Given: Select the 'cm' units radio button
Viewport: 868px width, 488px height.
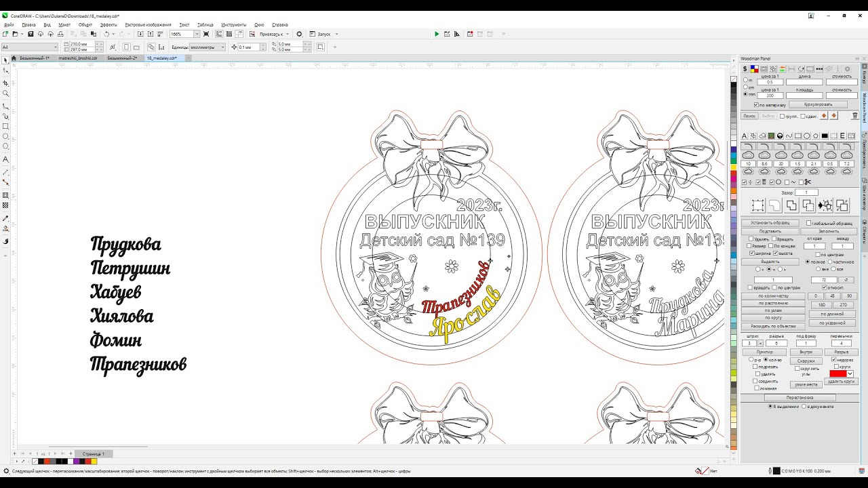Looking at the screenshot, I should point(746,87).
